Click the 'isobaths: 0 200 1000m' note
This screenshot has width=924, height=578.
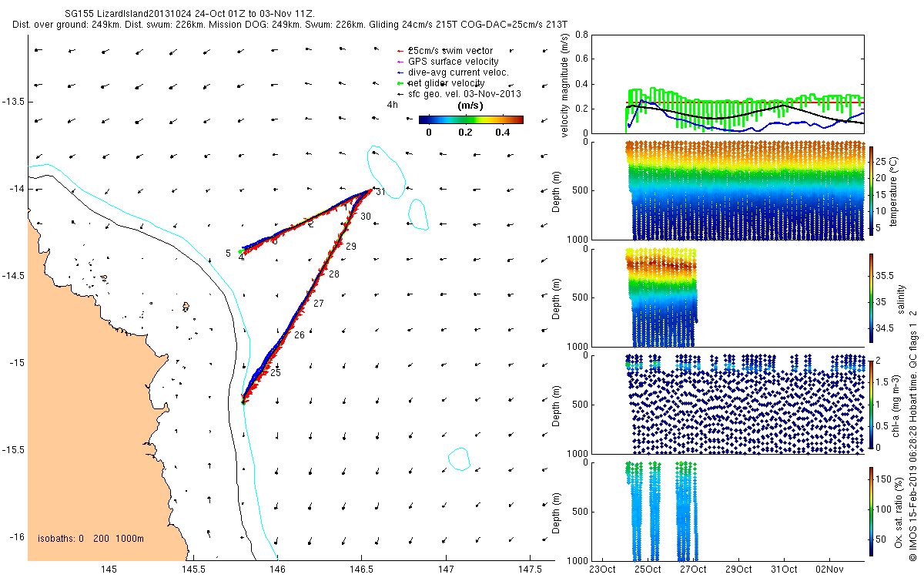pos(91,539)
